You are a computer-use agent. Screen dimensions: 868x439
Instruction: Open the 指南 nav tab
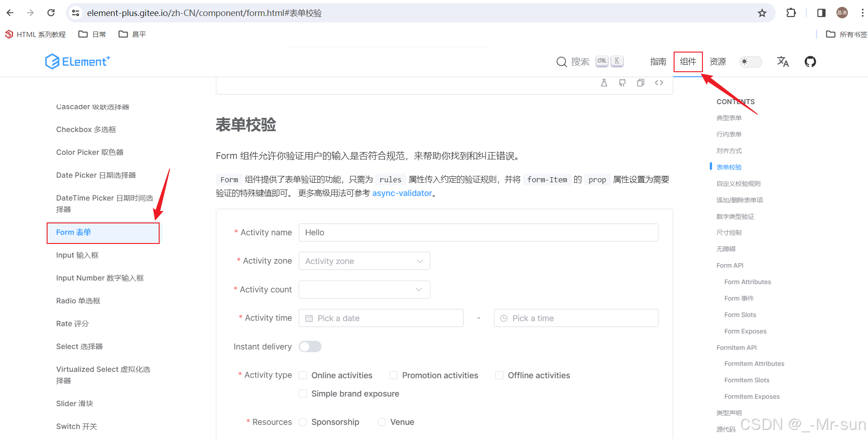point(658,62)
